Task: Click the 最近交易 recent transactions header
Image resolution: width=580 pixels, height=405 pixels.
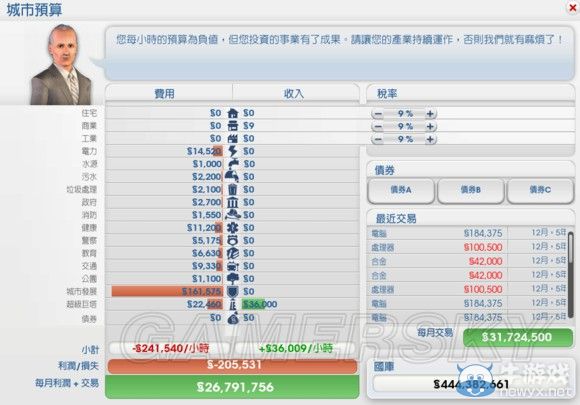Action: point(396,218)
